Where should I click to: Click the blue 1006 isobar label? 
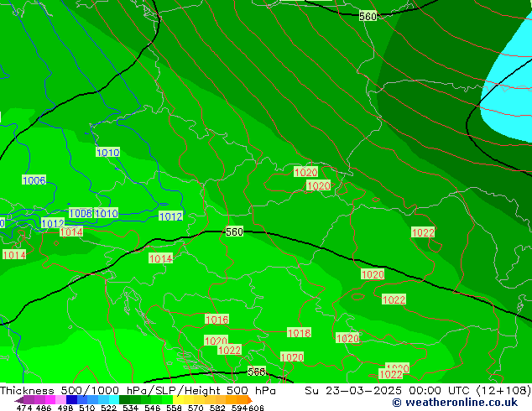tap(34, 180)
